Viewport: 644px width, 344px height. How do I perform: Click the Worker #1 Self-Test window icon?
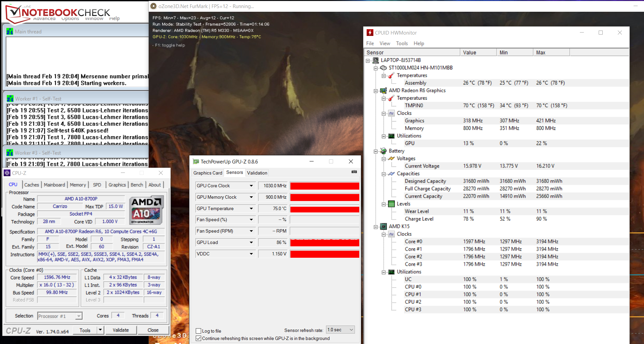click(10, 99)
